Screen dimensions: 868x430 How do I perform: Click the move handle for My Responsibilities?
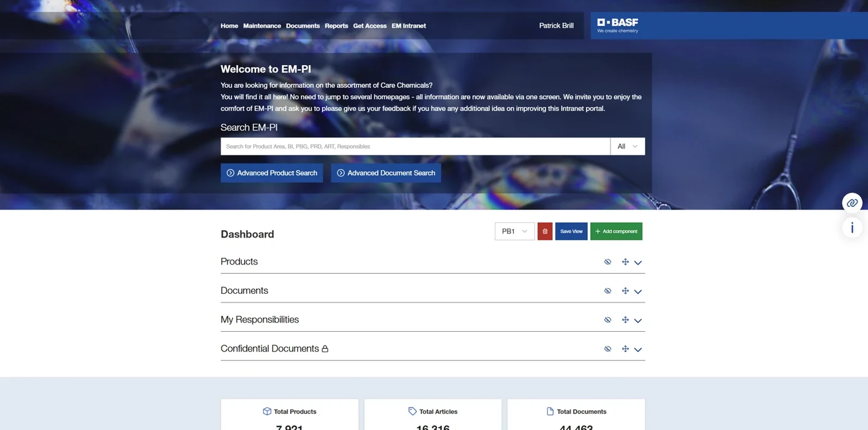coord(625,320)
